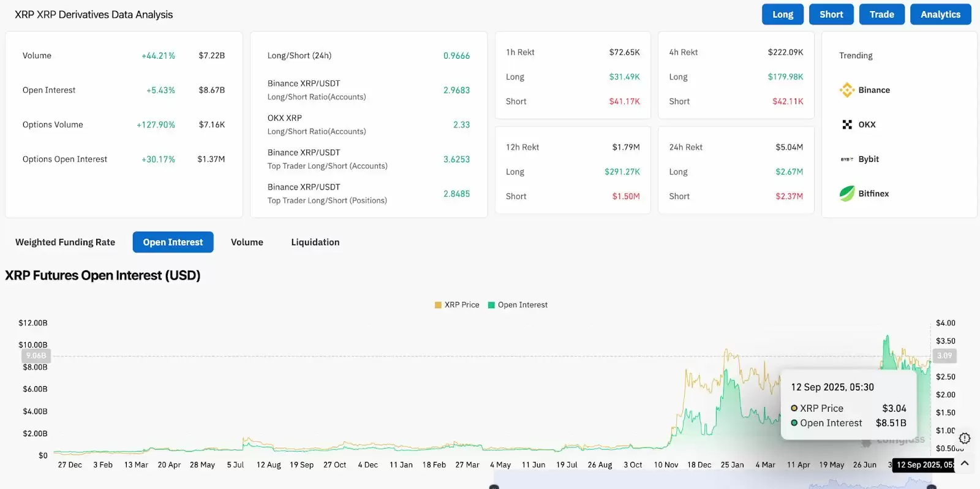This screenshot has width=980, height=489.
Task: Open the Bitfinex trending link
Action: pyautogui.click(x=873, y=194)
